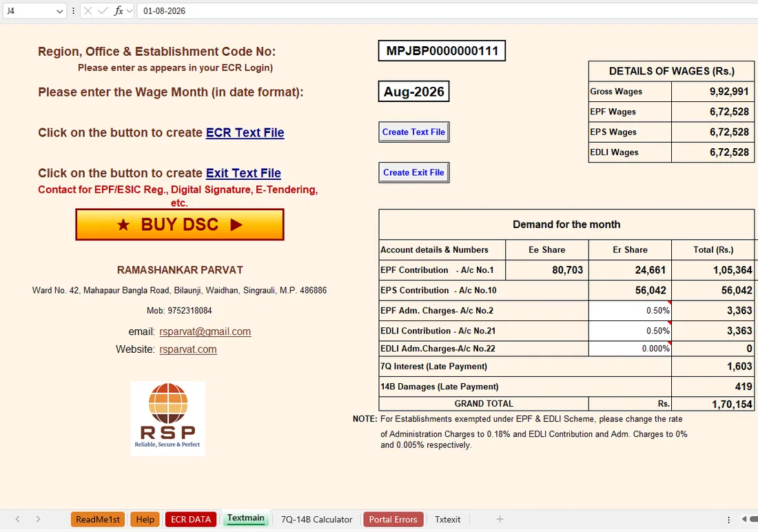Click the Create Text File button

(x=414, y=132)
